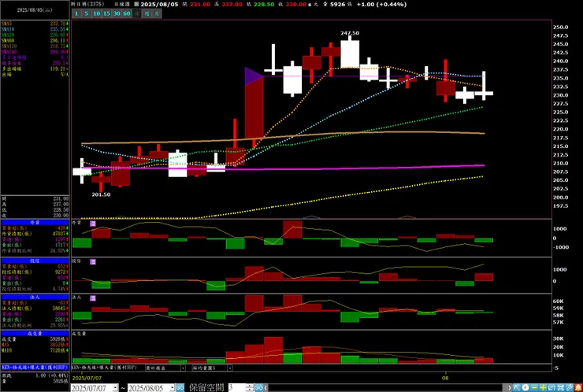This screenshot has width=583, height=392.
Task: Click the SMA20 legend entry
Action: [x=35, y=35]
